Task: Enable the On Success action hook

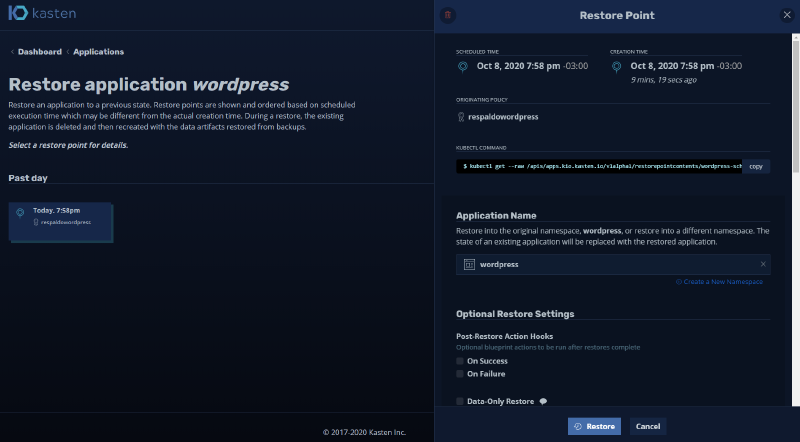Action: point(460,361)
